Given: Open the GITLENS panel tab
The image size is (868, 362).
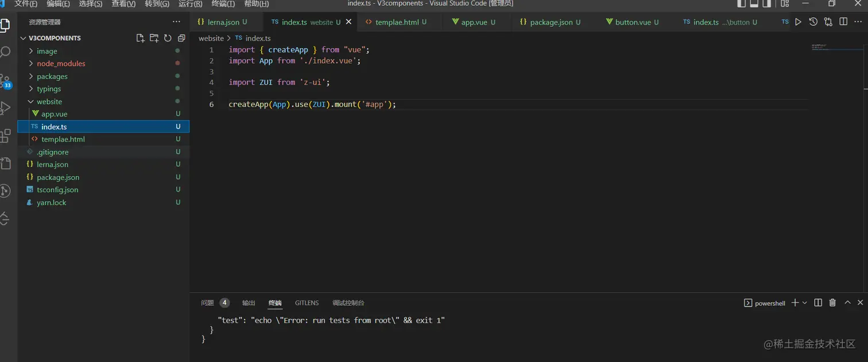Looking at the screenshot, I should [307, 303].
